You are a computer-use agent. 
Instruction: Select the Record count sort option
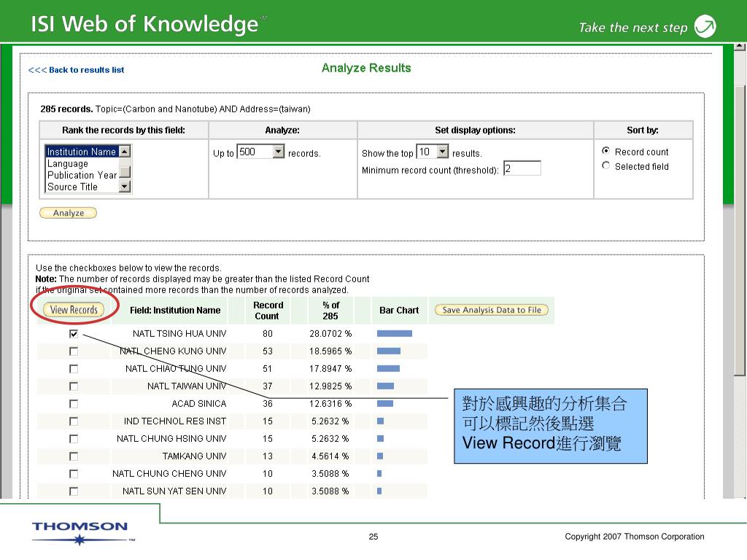coord(606,151)
